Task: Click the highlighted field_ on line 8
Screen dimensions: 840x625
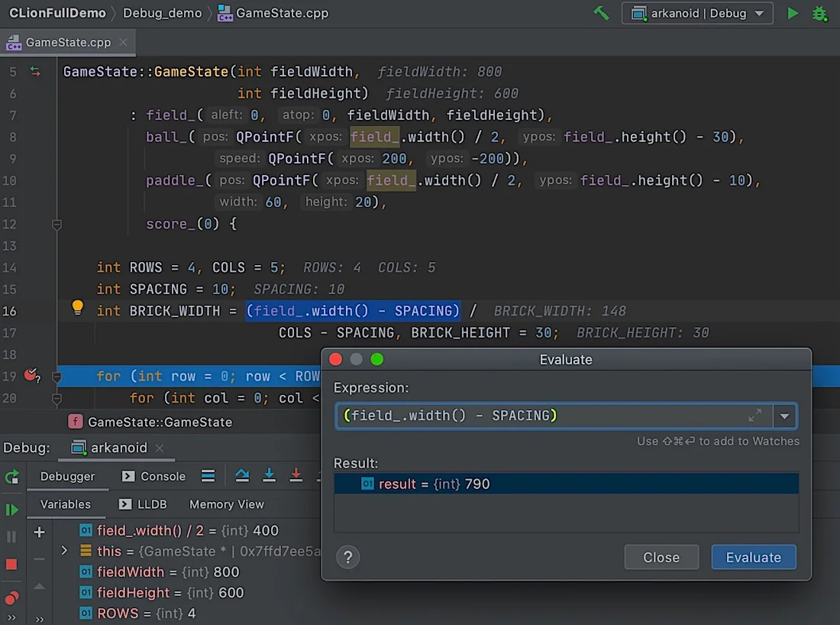Action: click(374, 138)
